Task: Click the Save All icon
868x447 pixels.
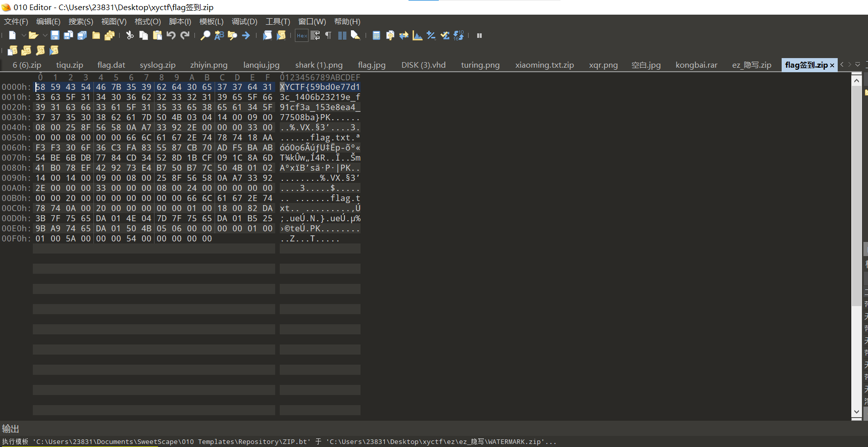Action: coord(82,35)
